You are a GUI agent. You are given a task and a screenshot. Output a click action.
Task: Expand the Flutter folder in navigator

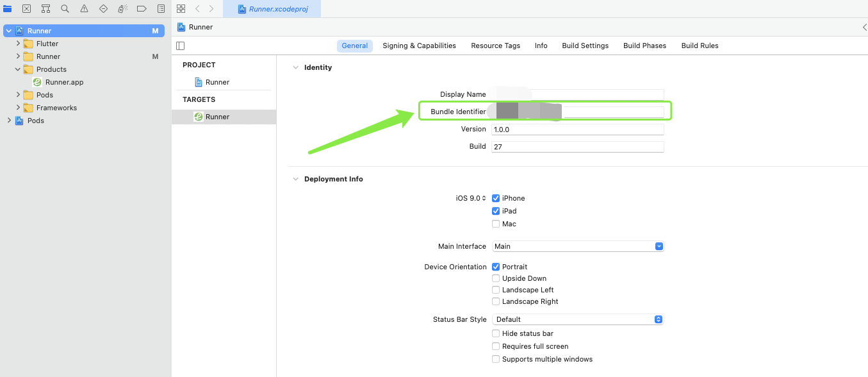click(x=18, y=44)
